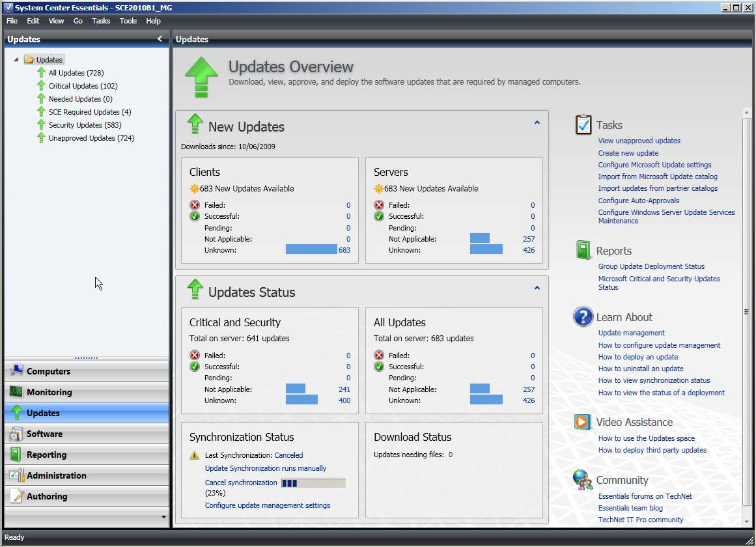Viewport: 756px width, 547px height.
Task: Open the View menu
Action: point(56,21)
